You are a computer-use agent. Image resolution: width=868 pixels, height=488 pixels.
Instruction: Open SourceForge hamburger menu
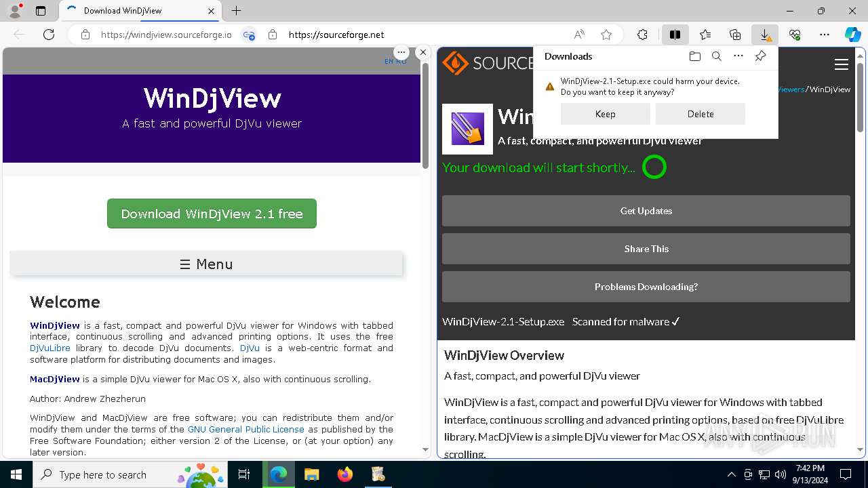842,64
